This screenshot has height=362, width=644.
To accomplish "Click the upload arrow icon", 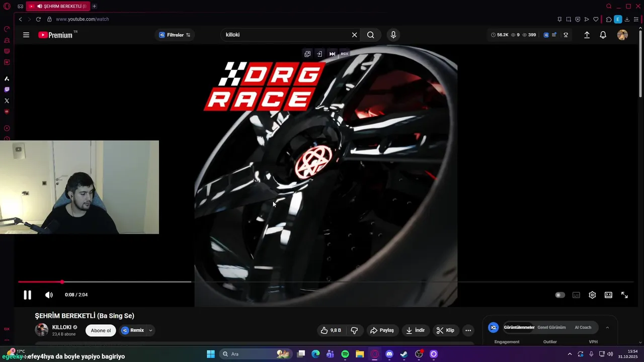I will (x=587, y=35).
